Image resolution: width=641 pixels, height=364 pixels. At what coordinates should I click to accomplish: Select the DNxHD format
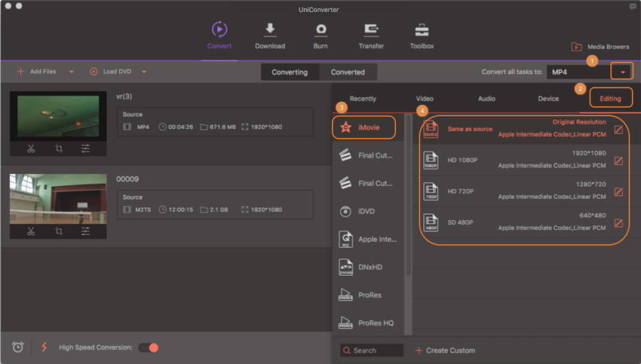click(x=368, y=268)
